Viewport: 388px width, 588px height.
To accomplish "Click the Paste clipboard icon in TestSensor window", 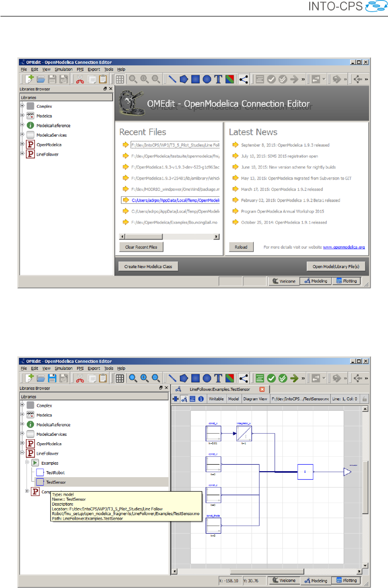I will pyautogui.click(x=103, y=378).
